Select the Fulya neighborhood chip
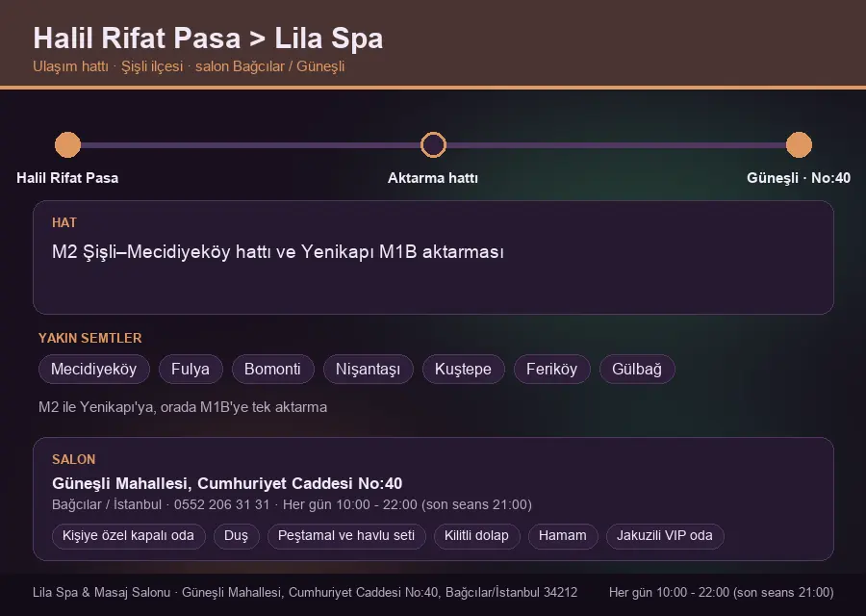866x616 pixels. click(191, 369)
